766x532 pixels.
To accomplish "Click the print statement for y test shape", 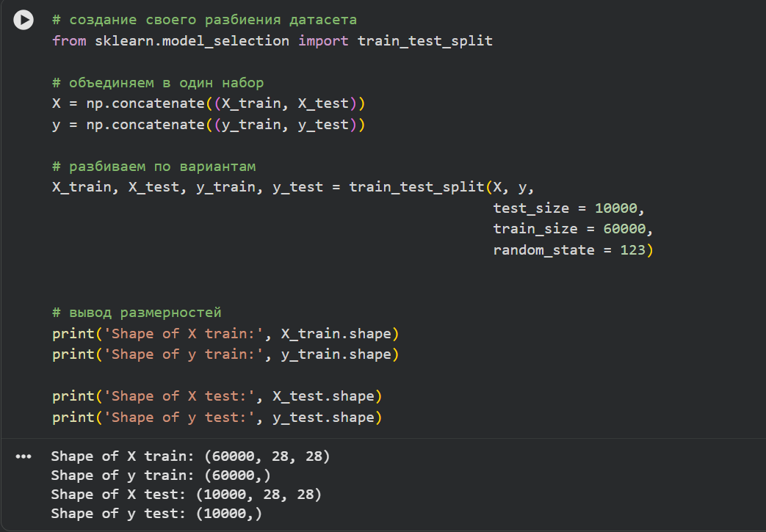I will 217,418.
